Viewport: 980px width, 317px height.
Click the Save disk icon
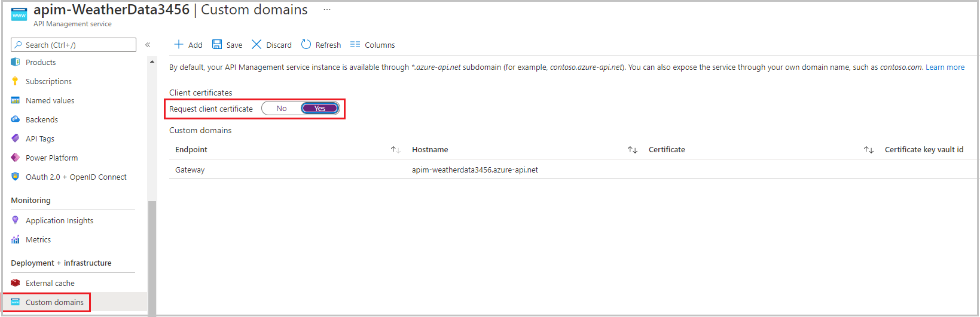217,45
